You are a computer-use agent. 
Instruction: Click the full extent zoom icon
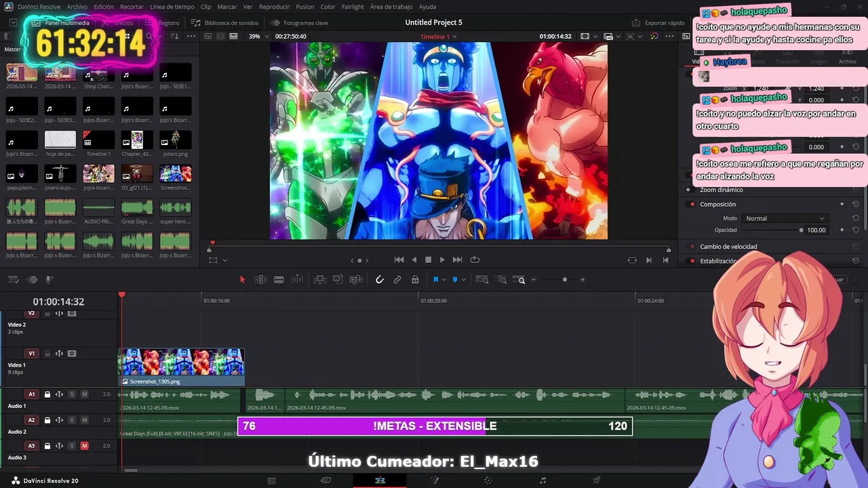(x=482, y=279)
